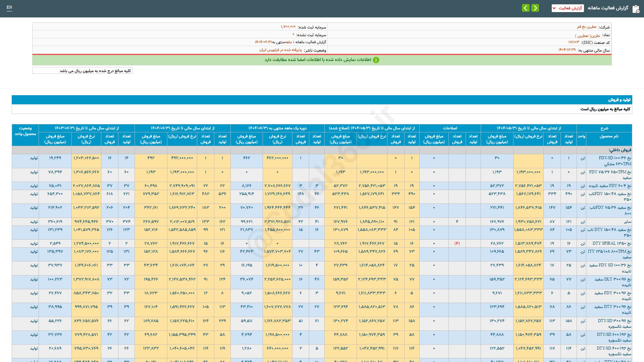Click the سایر product row name

coord(627,222)
